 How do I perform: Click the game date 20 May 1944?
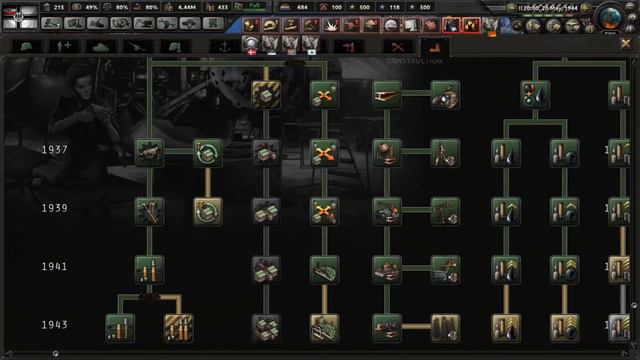(x=549, y=8)
